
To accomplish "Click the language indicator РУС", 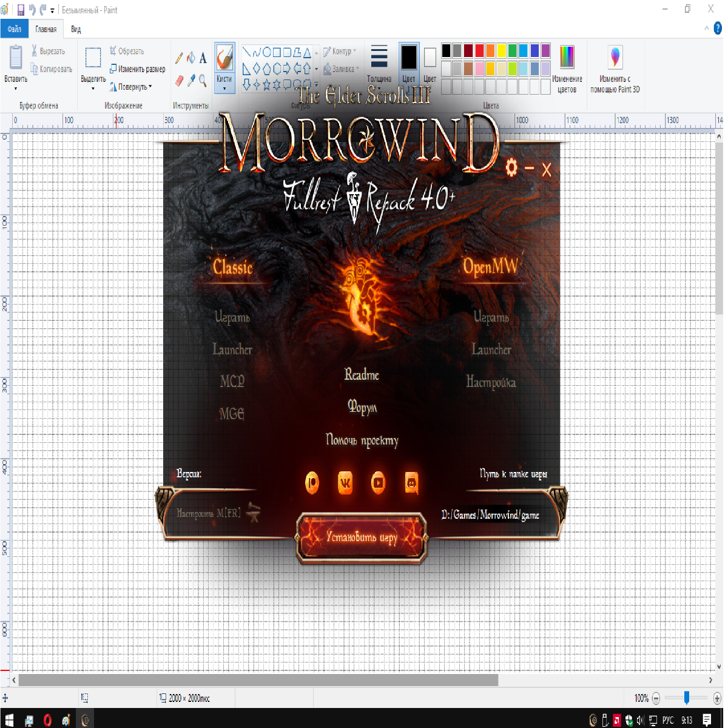I will (668, 720).
